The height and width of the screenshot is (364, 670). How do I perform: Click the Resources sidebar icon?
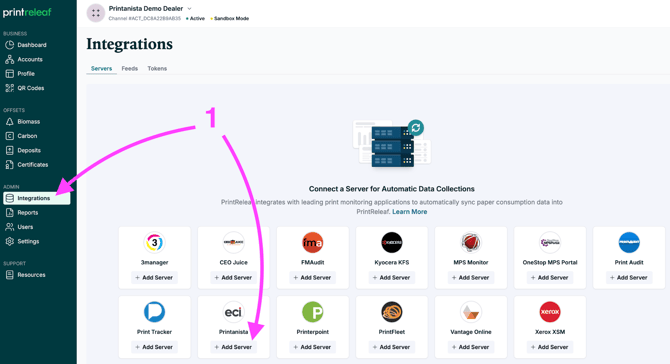click(9, 275)
